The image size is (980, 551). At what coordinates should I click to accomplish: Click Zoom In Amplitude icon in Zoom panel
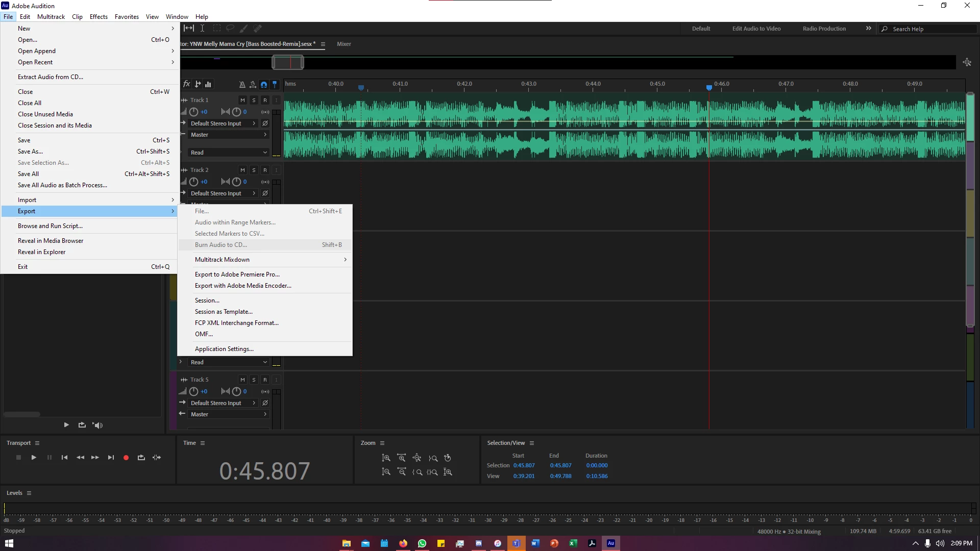(x=386, y=458)
